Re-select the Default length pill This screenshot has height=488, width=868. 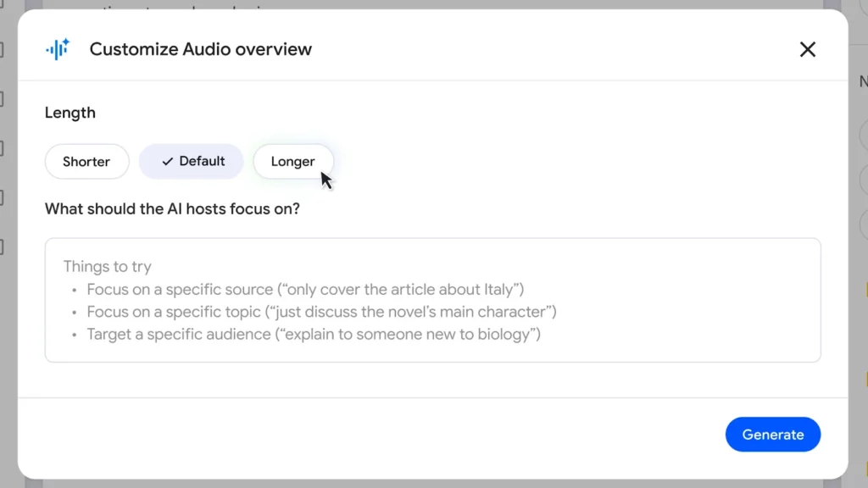pyautogui.click(x=191, y=161)
